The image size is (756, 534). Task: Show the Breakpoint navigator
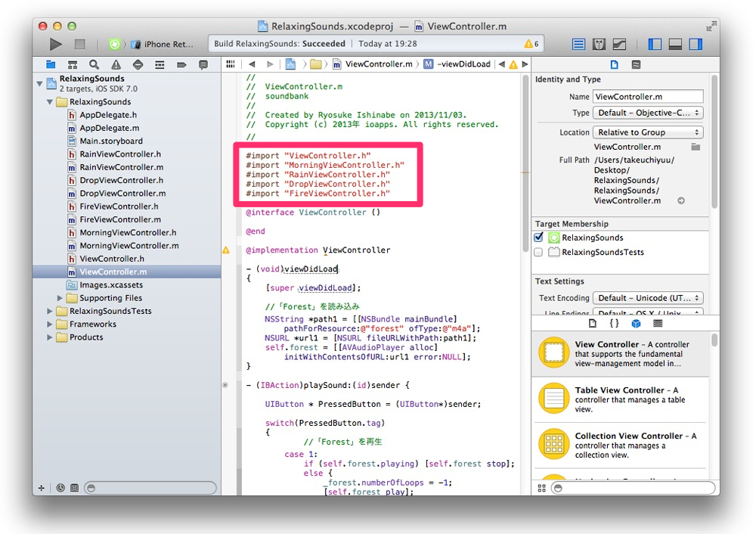point(181,65)
